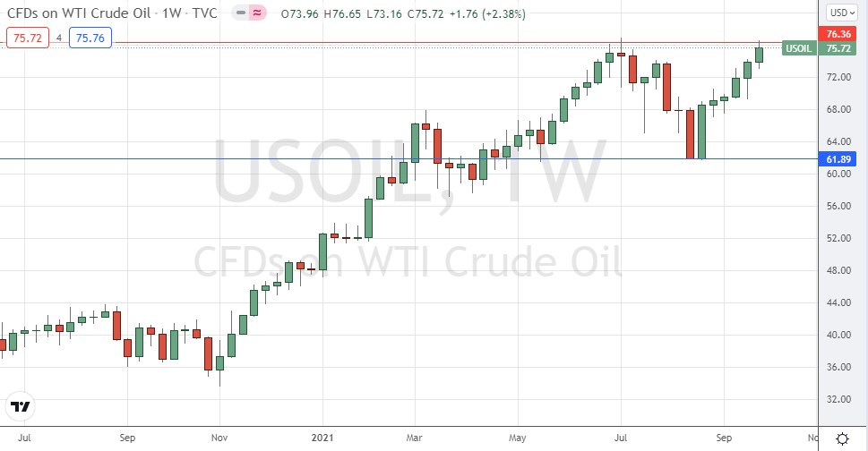Click the green USOIL symbol label
The height and width of the screenshot is (451, 868).
[799, 48]
